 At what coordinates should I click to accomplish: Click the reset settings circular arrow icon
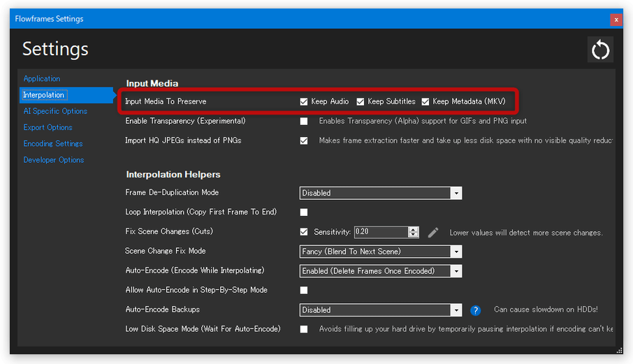(x=600, y=50)
